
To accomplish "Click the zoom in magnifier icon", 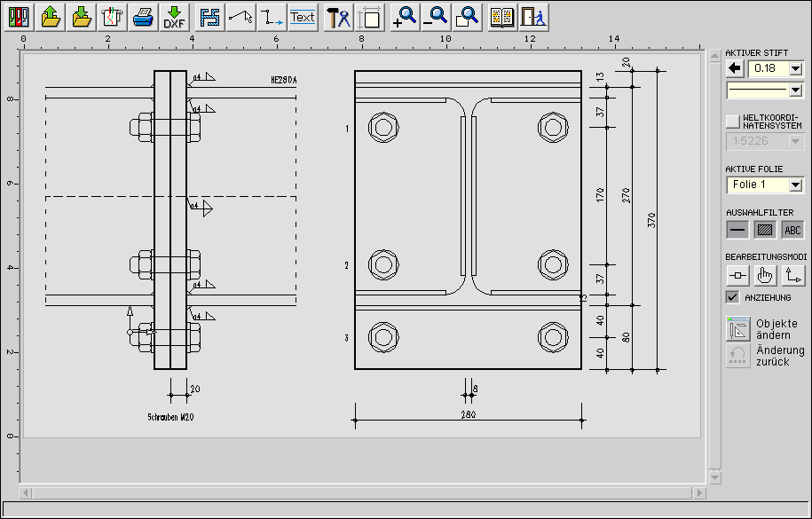I will pyautogui.click(x=405, y=17).
